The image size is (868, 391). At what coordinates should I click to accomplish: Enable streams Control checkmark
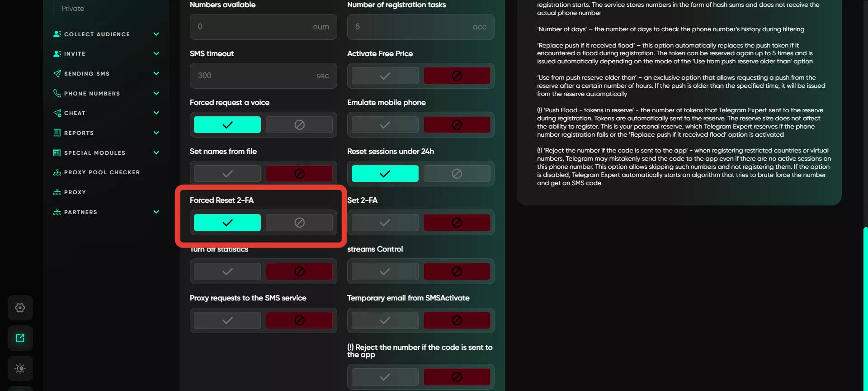(x=385, y=271)
